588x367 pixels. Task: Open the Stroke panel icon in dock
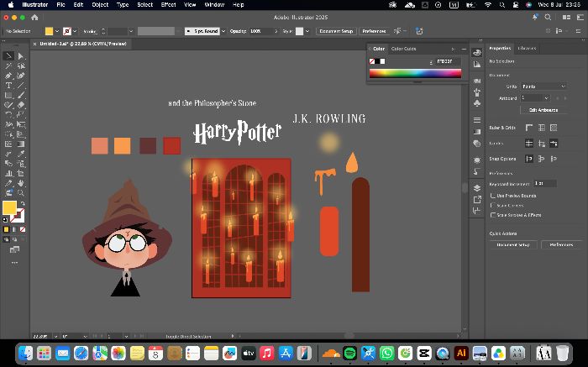(x=476, y=120)
